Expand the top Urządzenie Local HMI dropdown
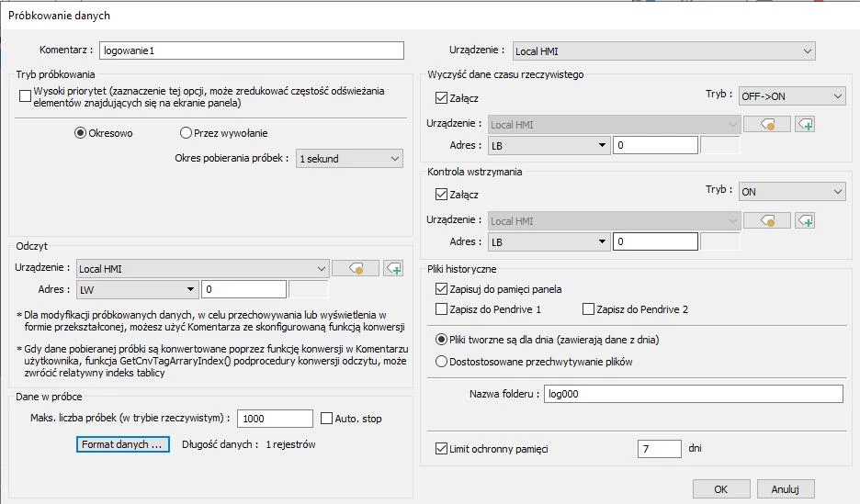Viewport: 860px width, 504px height. [x=663, y=51]
